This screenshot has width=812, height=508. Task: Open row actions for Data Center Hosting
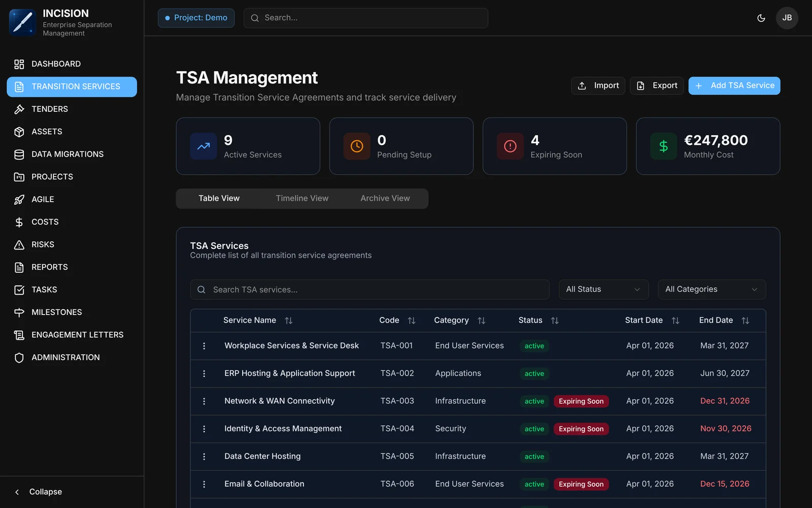point(204,457)
